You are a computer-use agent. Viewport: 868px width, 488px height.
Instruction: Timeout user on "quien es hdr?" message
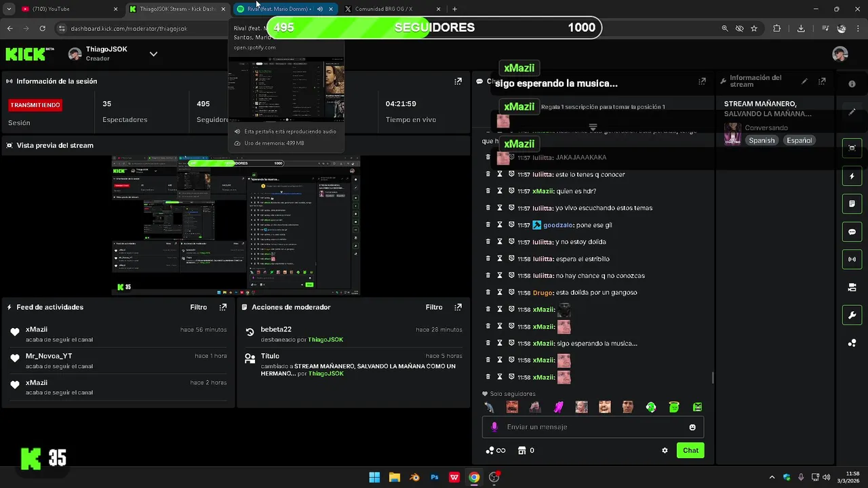pos(500,191)
